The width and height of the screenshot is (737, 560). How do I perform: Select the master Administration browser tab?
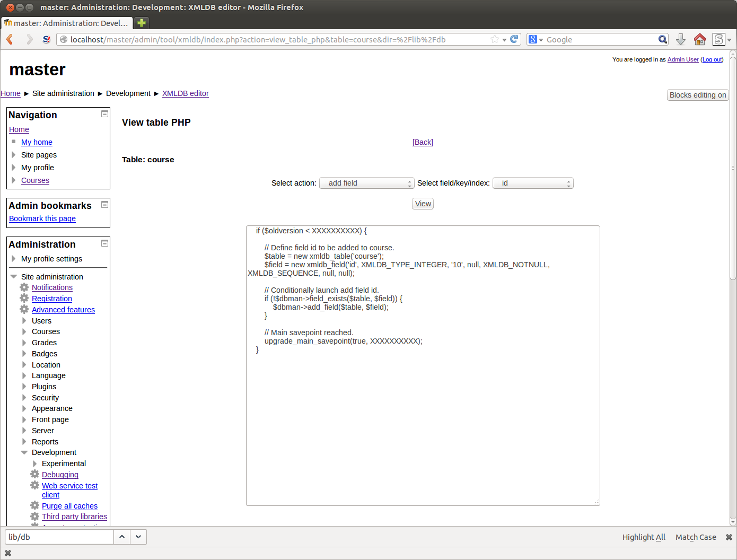coord(66,23)
